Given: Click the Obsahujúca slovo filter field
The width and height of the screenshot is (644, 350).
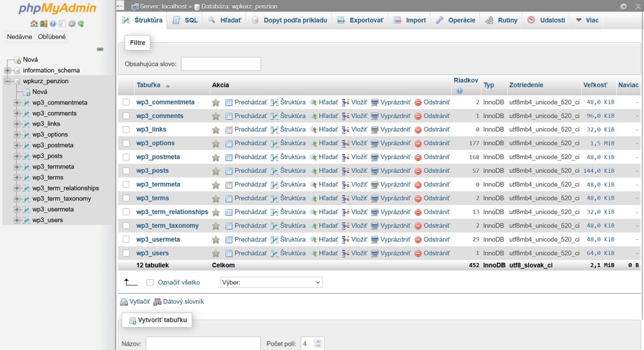Looking at the screenshot, I should (221, 64).
